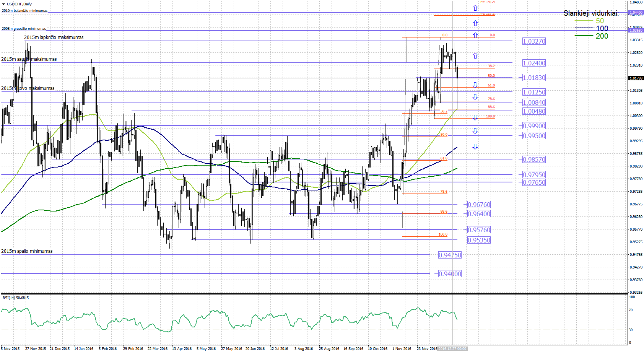
Task: Click the Slankieji vidurkiai legend heading
Action: pyautogui.click(x=591, y=13)
